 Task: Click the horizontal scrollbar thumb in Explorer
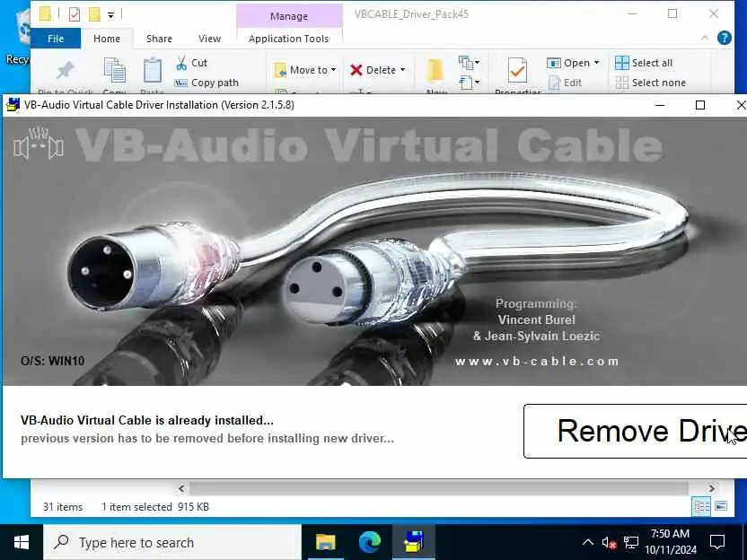pos(438,488)
